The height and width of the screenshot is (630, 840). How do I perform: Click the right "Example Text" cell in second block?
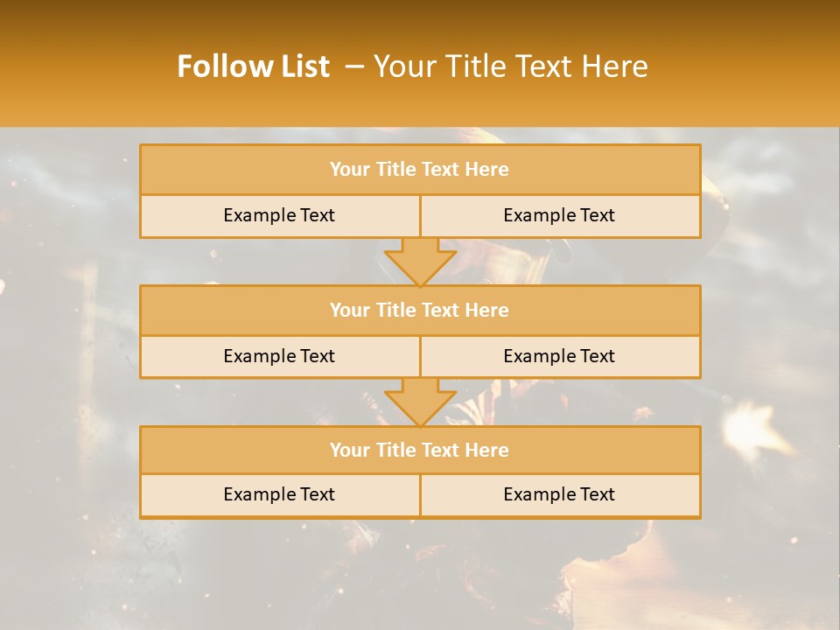click(x=560, y=357)
